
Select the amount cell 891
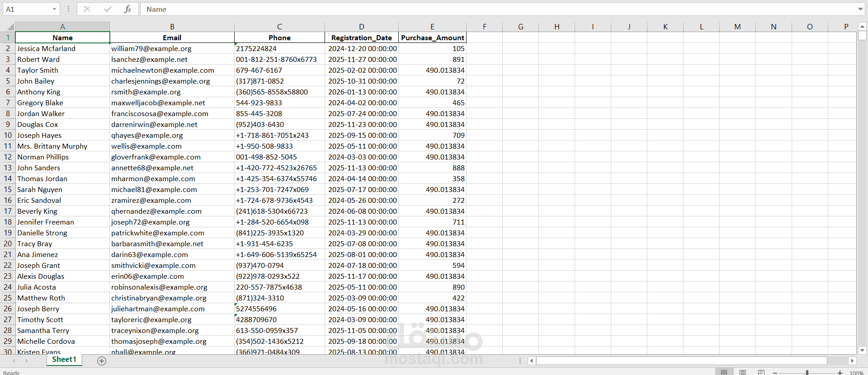(432, 59)
